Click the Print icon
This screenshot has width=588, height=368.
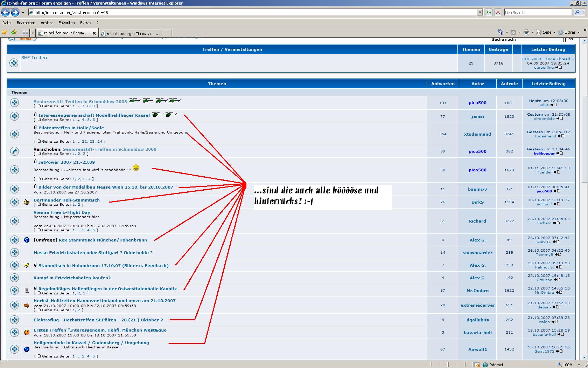526,32
